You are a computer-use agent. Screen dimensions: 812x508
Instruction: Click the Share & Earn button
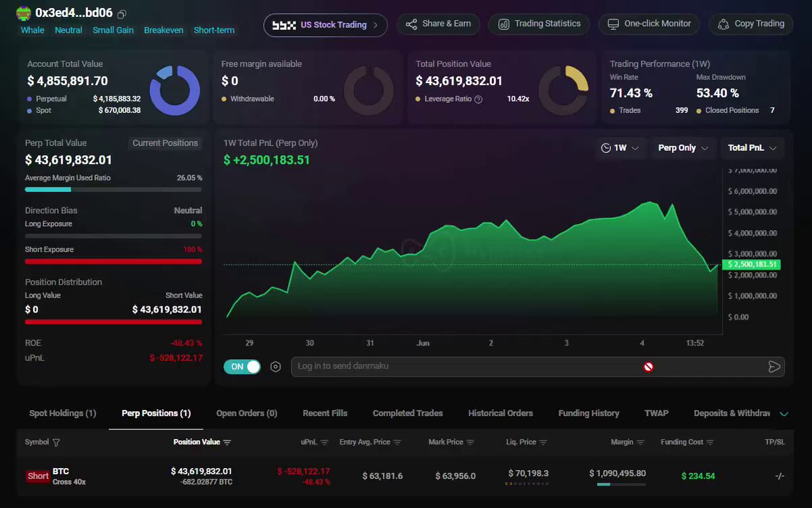(438, 24)
